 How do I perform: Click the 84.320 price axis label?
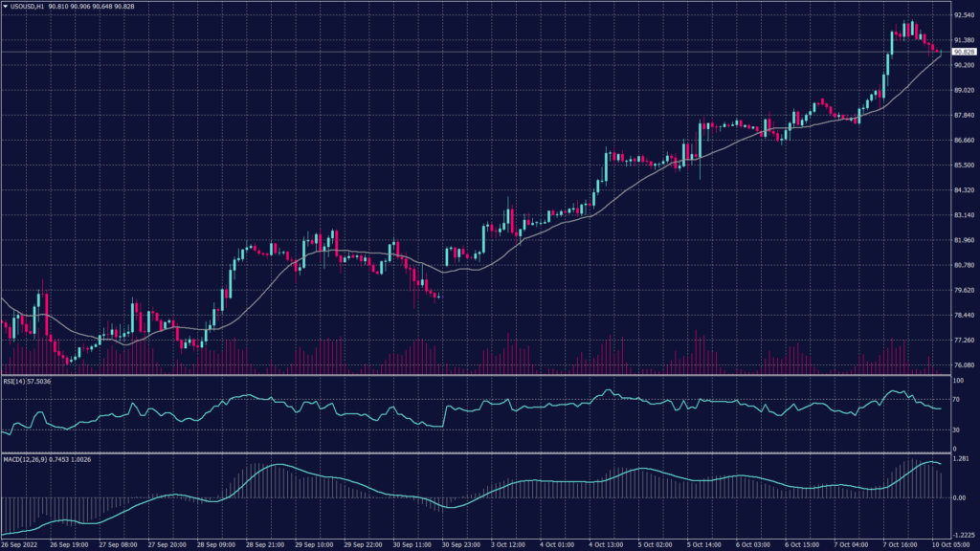pos(963,190)
